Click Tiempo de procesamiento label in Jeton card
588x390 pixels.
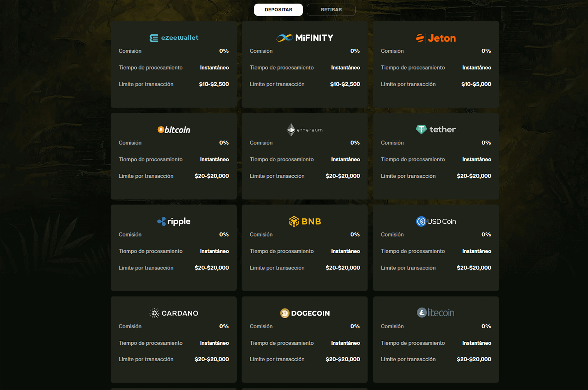click(413, 68)
